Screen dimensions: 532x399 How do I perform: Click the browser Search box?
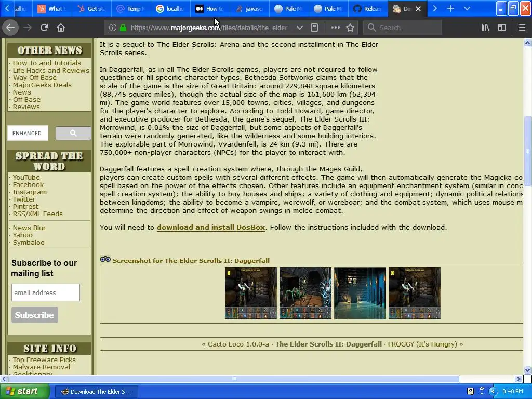pos(403,28)
